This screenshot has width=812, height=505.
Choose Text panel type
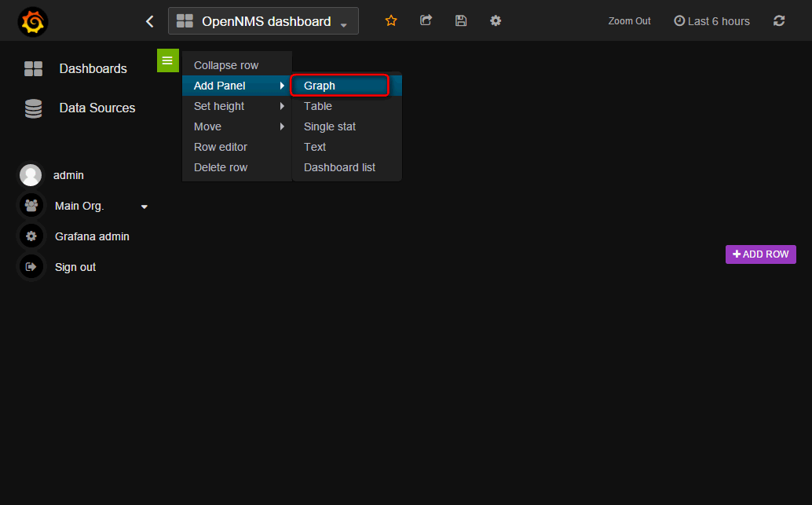[x=347, y=147]
